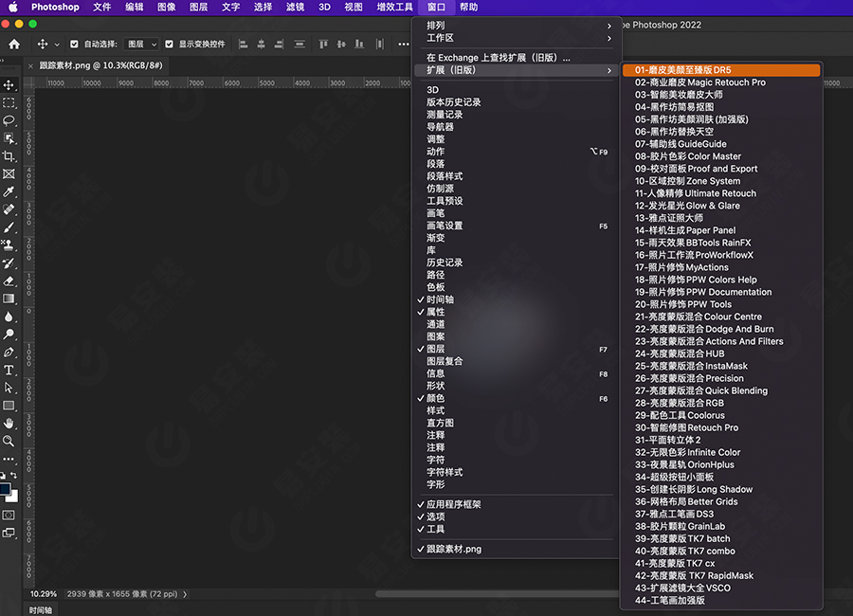Select the Dodge tool
Viewport: 853px width, 616px height.
point(9,335)
